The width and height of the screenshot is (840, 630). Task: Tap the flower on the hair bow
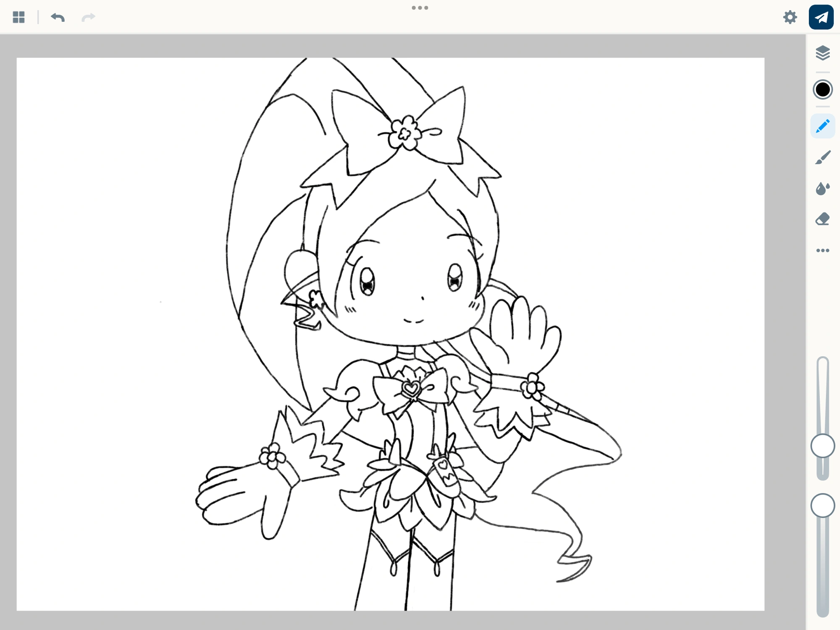(404, 133)
